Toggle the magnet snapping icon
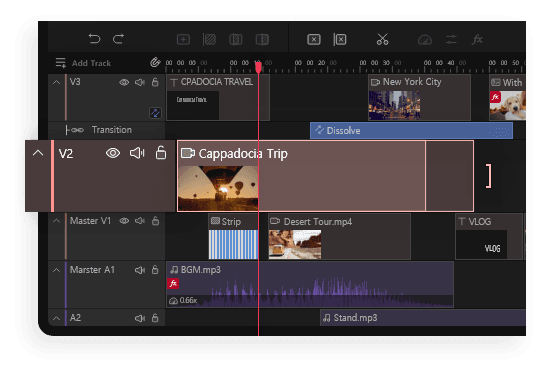 click(x=155, y=63)
